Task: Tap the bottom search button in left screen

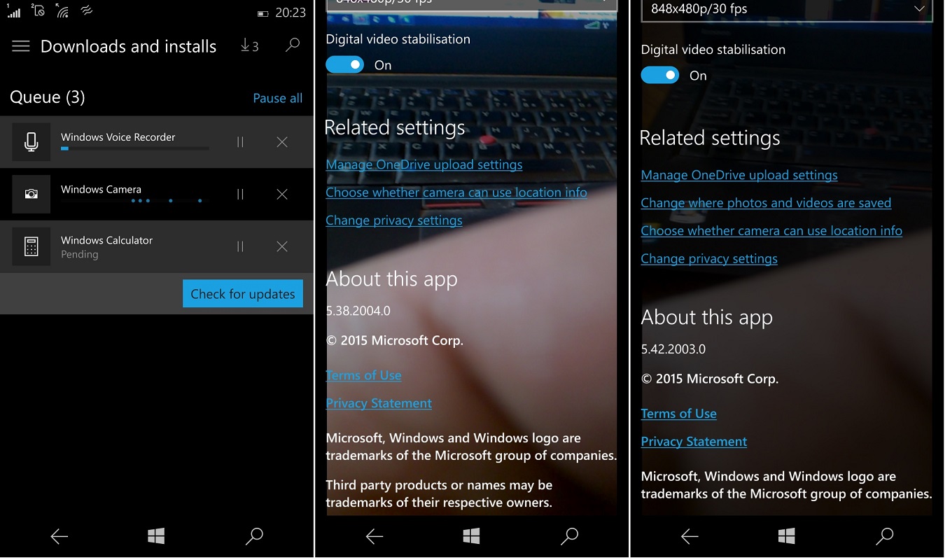Action: click(x=254, y=536)
